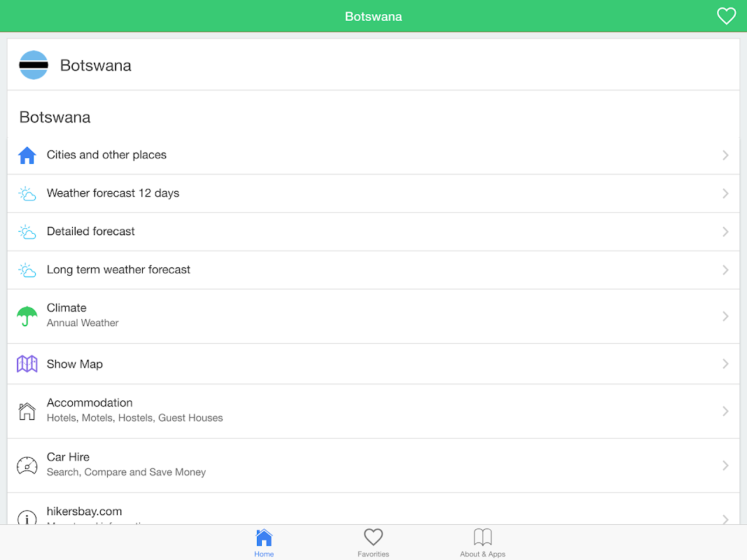Click the Botswana section heading
Viewport: 747px width, 560px height.
[x=55, y=117]
